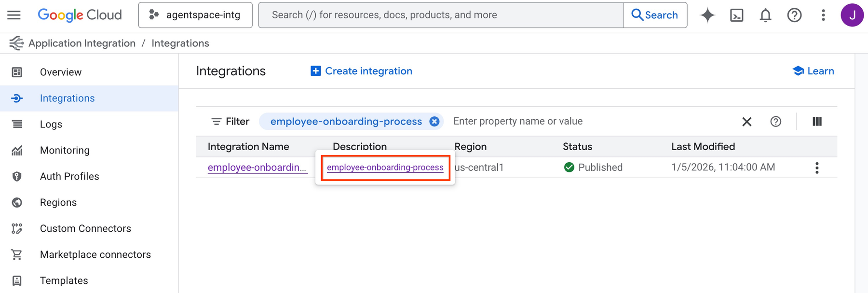Viewport: 868px width, 293px height.
Task: Open Auth Profiles in the sidebar
Action: [x=89, y=176]
